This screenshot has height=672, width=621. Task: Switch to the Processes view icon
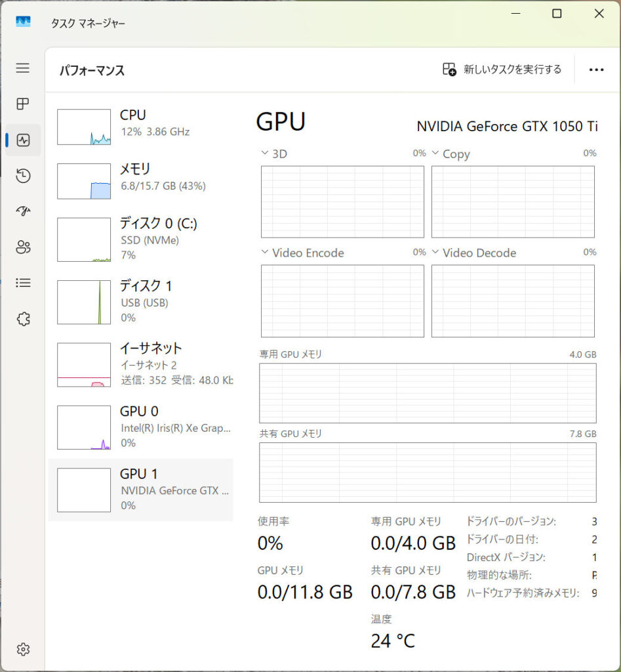point(22,104)
